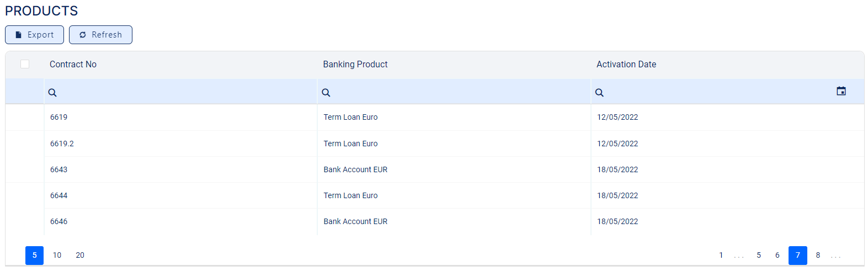This screenshot has height=271, width=868.
Task: Click the Contract No search icon
Action: tap(52, 93)
